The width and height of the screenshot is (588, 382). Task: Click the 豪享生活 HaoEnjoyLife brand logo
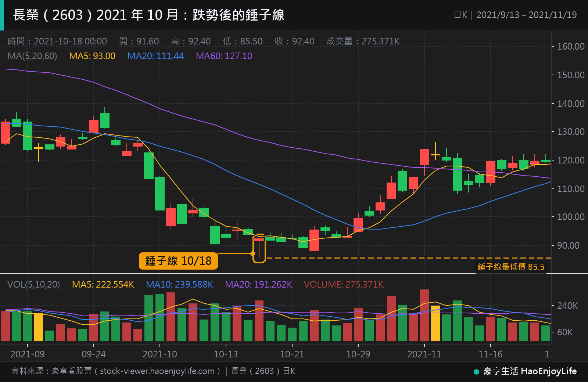525,371
